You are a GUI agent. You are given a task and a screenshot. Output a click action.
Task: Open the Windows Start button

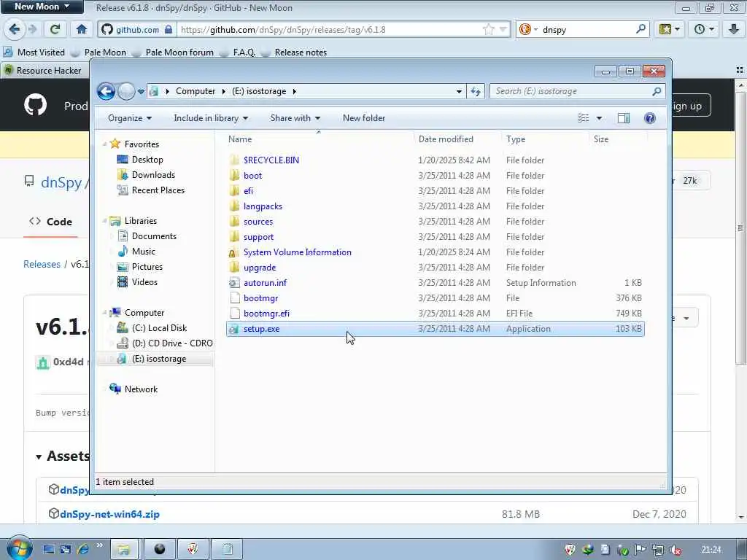tap(20, 548)
